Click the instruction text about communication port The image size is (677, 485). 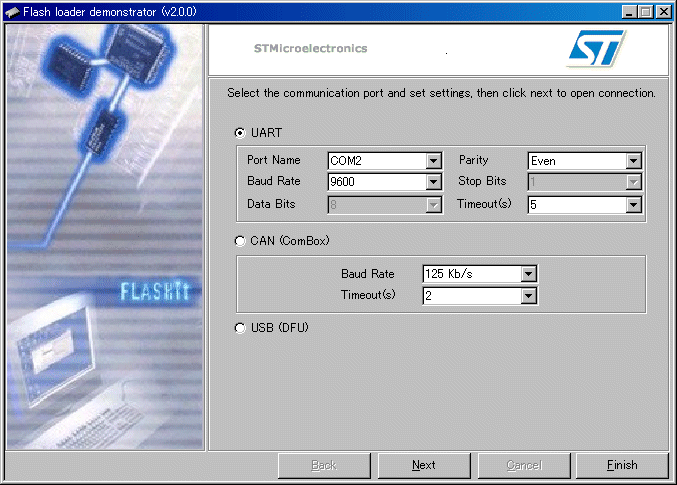point(441,93)
